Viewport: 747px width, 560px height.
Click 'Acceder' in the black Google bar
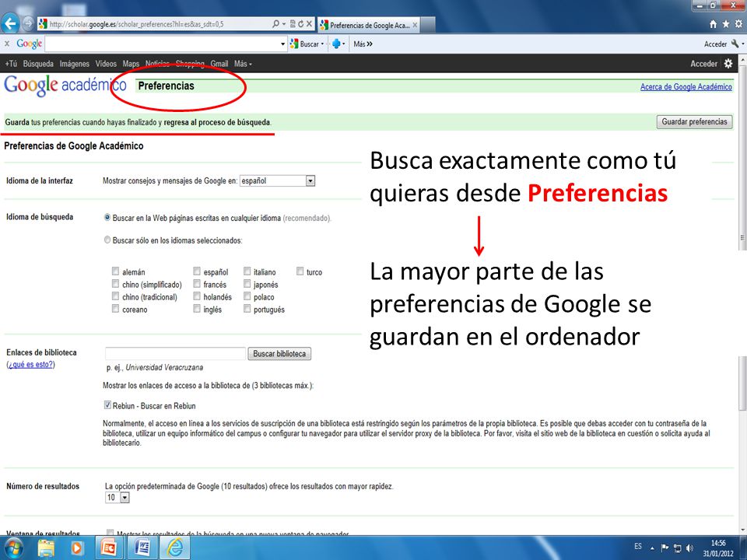[x=703, y=63]
